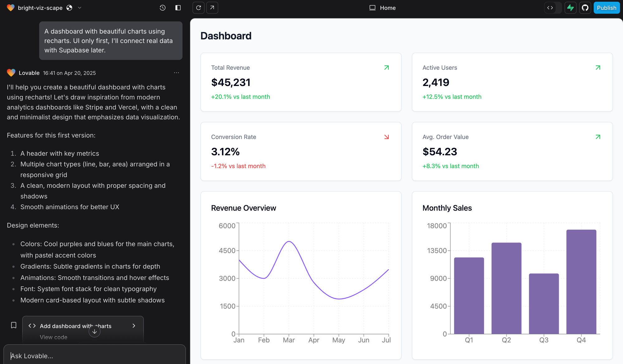The image size is (623, 364).
Task: Open the GitHub connection icon
Action: pos(585,8)
